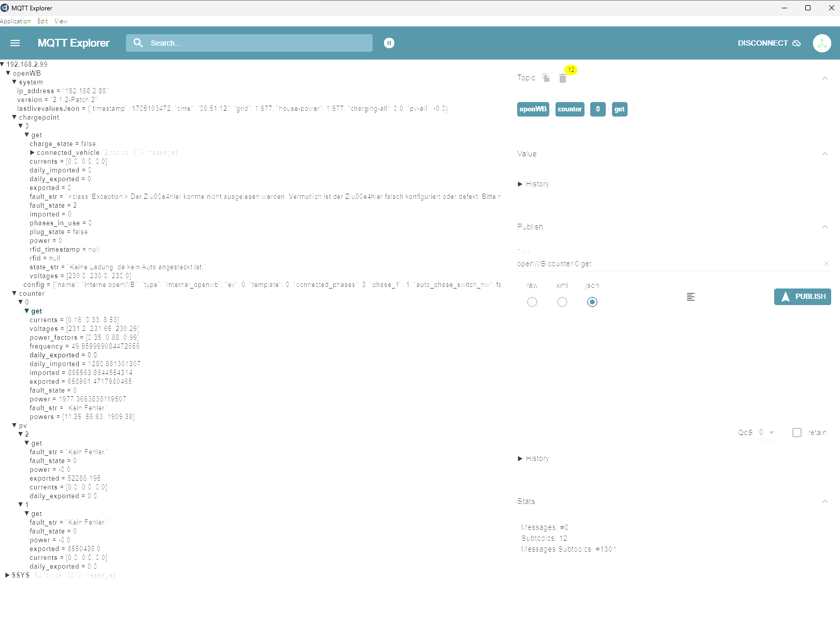Select the exported = 52286.195 row
This screenshot has height=635, width=840.
click(65, 478)
